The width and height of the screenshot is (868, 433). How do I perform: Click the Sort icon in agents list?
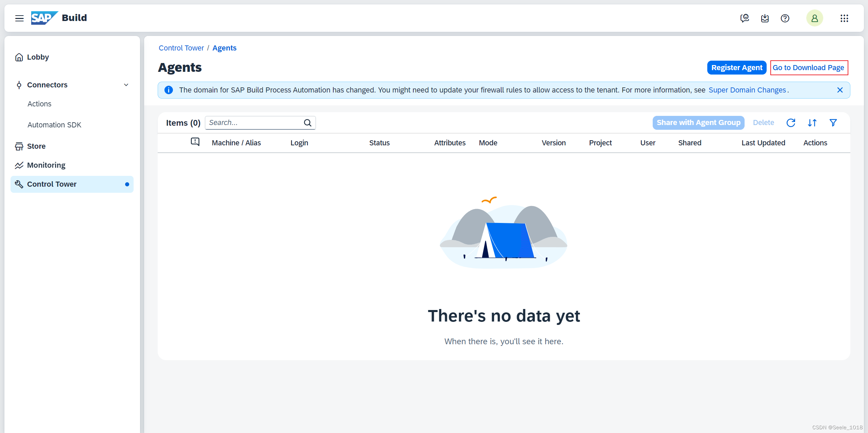(813, 122)
